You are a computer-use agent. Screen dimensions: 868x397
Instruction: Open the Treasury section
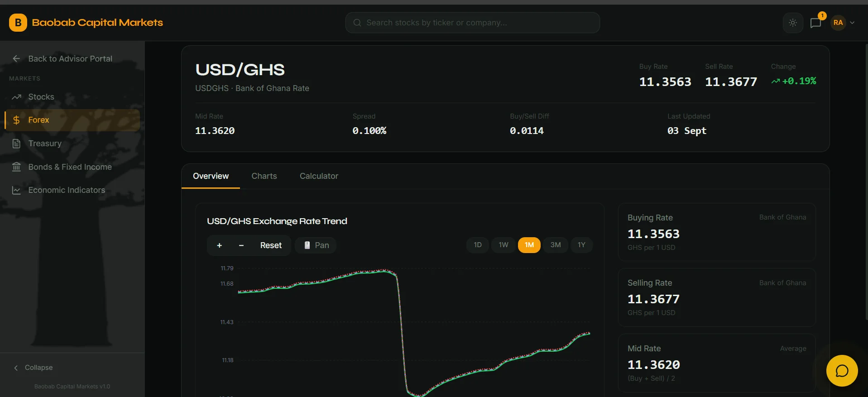coord(72,143)
